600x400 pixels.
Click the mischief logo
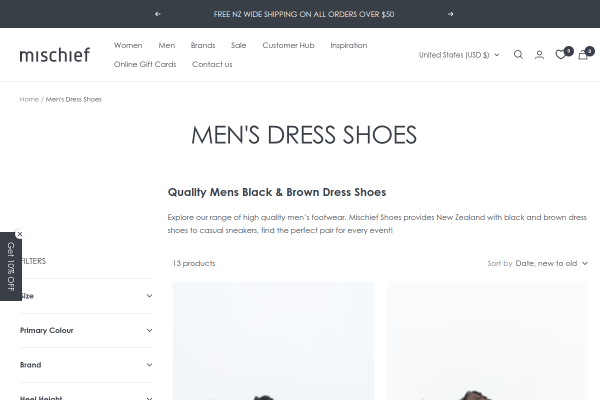coord(54,55)
